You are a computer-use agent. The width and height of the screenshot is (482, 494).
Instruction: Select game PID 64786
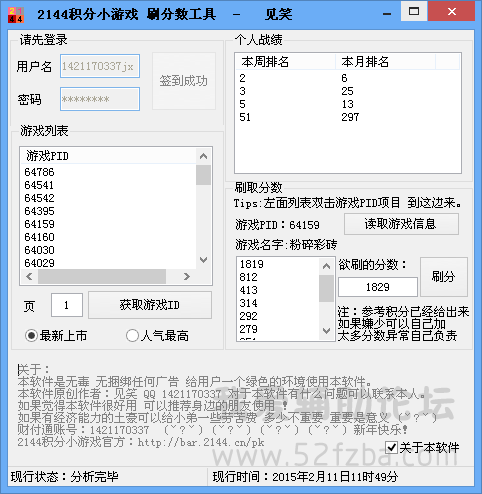(39, 172)
